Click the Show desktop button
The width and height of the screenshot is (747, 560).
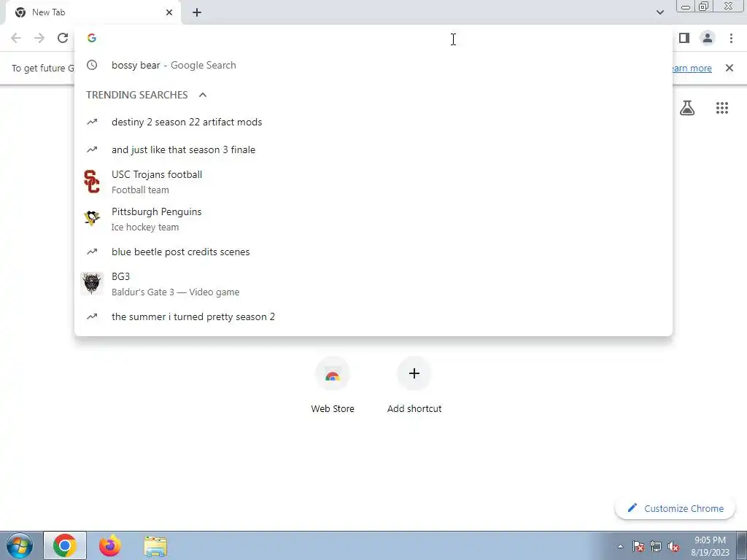click(742, 545)
